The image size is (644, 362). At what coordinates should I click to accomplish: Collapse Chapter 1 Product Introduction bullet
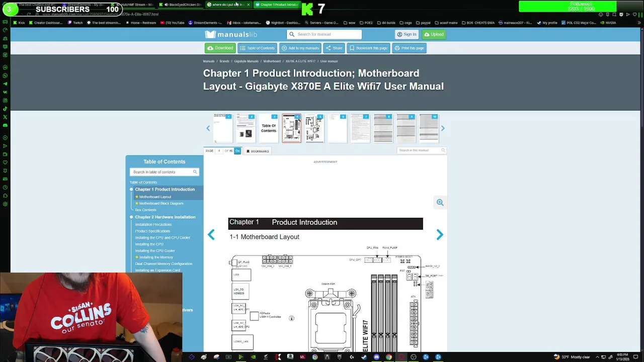[131, 190]
